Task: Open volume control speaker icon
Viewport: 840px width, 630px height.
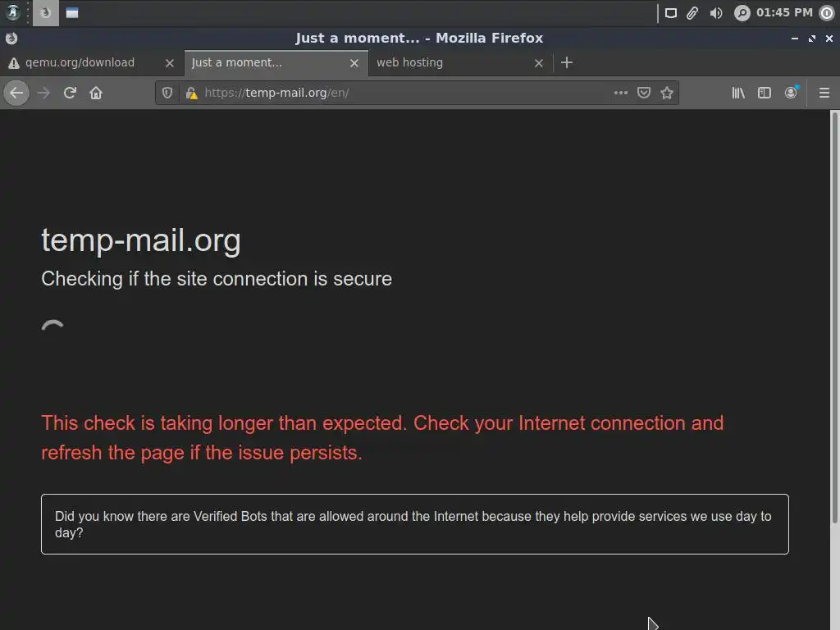Action: [x=715, y=13]
